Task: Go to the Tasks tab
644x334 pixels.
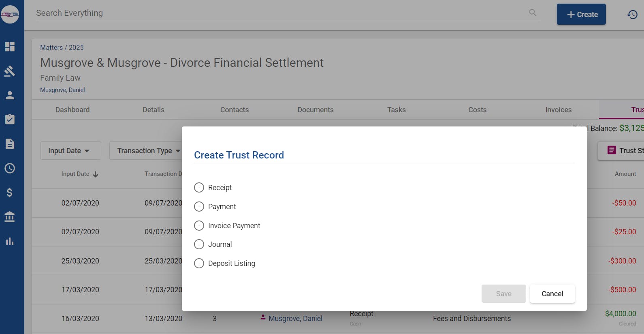Action: (x=397, y=110)
